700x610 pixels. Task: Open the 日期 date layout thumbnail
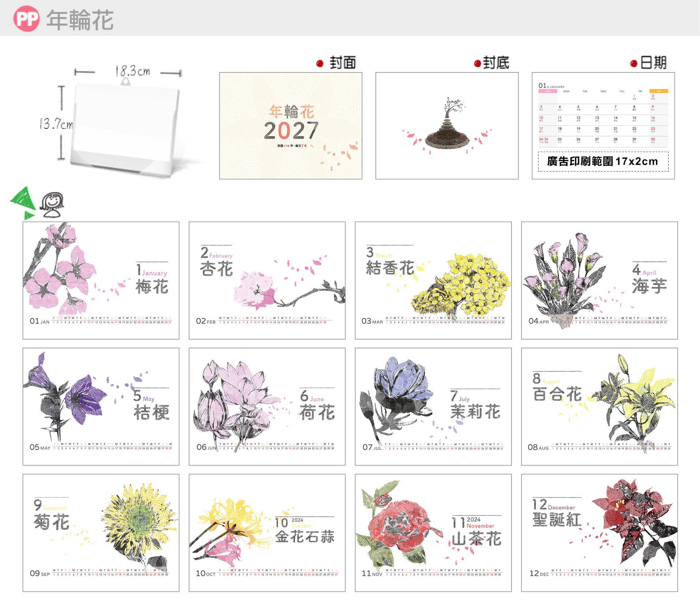point(603,126)
